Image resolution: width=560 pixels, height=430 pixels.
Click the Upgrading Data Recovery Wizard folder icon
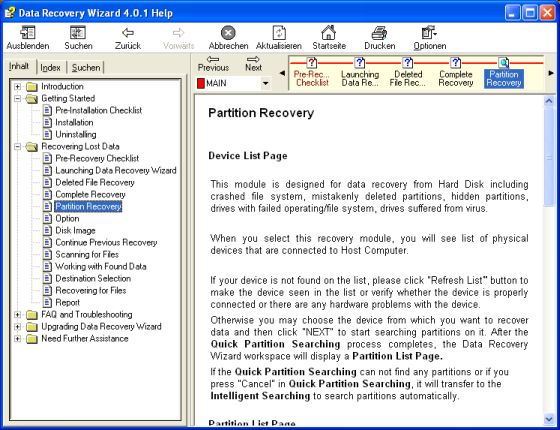coord(32,327)
